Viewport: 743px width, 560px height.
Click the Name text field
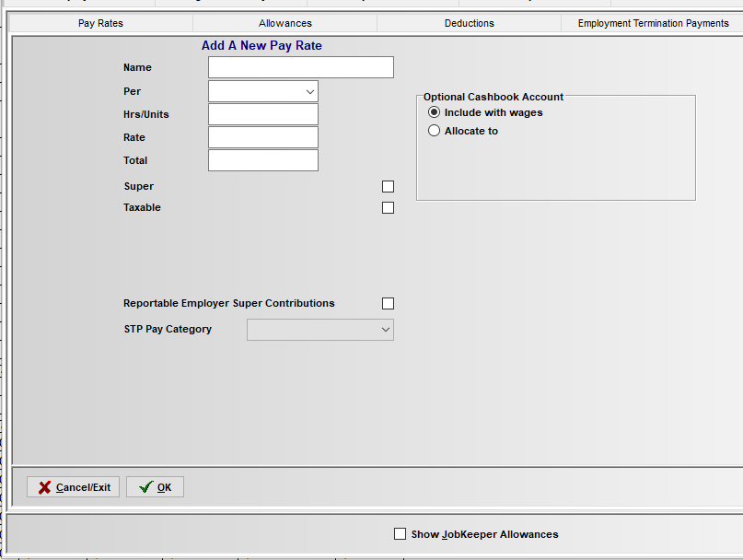301,67
